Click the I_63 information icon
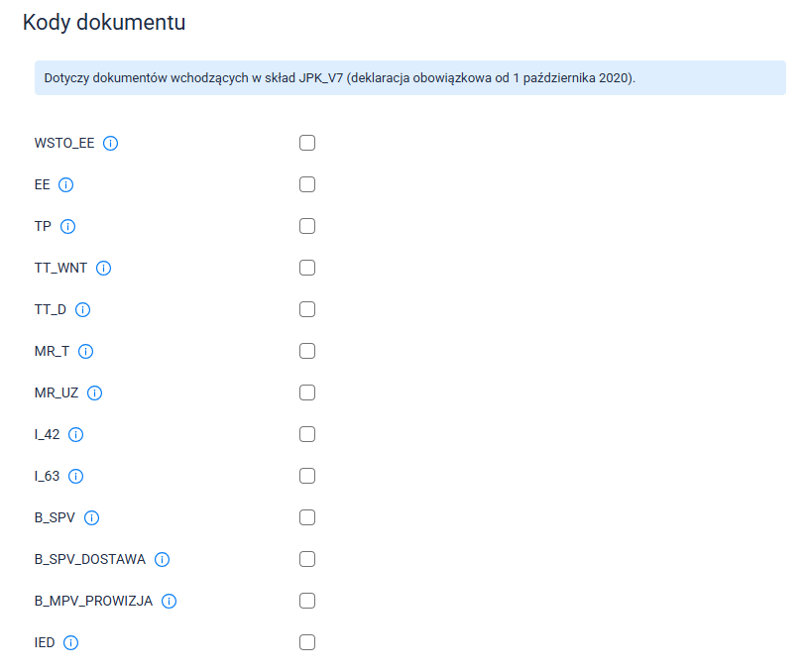The height and width of the screenshot is (672, 806). pos(76,476)
